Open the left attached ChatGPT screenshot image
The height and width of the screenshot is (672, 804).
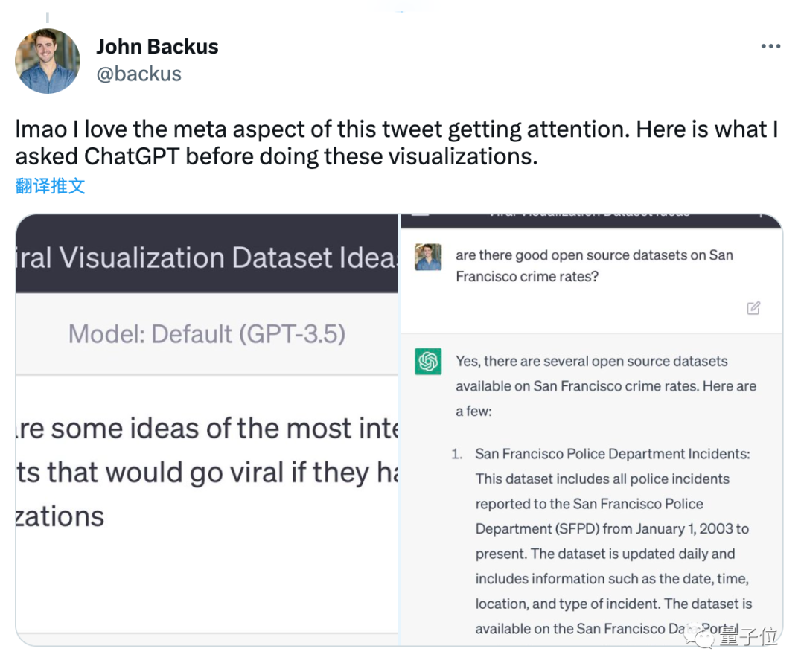pyautogui.click(x=207, y=430)
